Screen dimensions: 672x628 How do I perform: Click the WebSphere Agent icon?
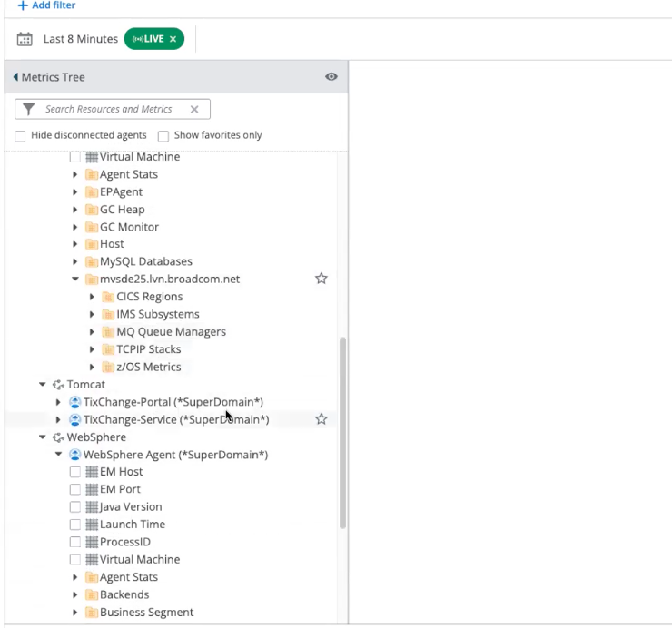pos(75,455)
